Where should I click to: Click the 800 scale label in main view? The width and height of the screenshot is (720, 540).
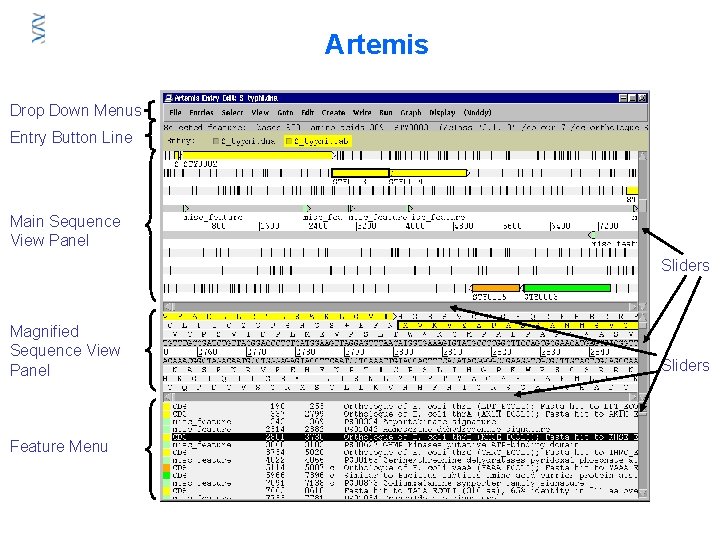(x=218, y=226)
